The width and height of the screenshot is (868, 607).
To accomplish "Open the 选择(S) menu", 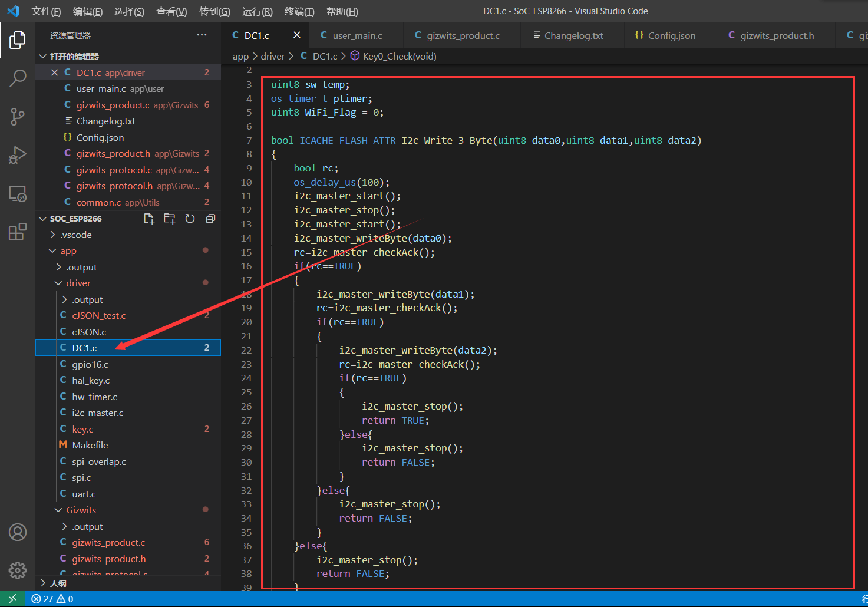I will pyautogui.click(x=129, y=12).
